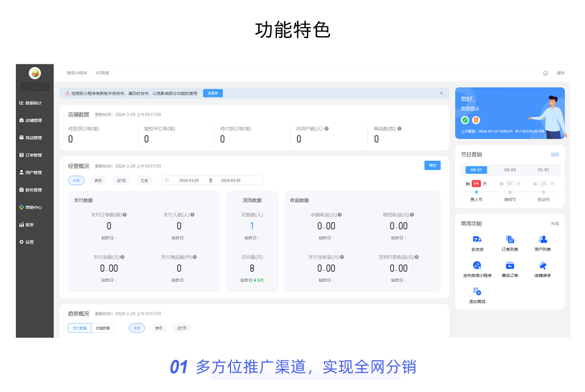
Task: Click the blue 去发布 button
Action: pos(213,93)
